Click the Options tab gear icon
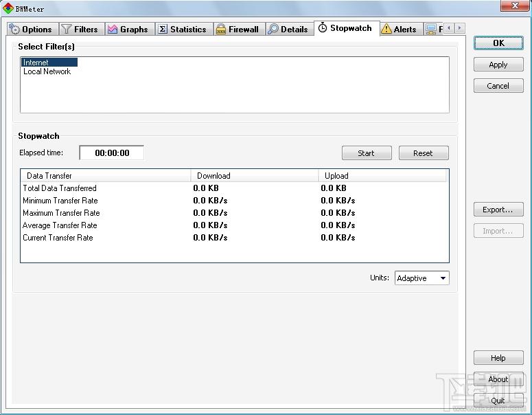 click(14, 30)
